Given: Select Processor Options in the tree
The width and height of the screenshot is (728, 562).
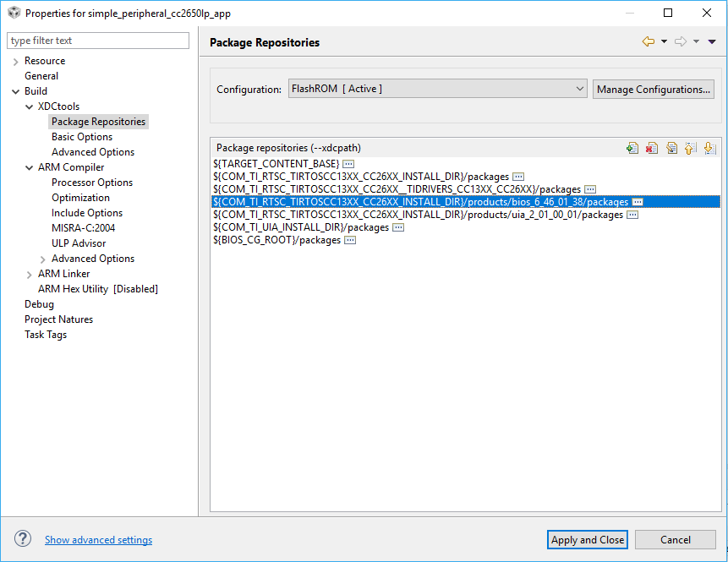Looking at the screenshot, I should [x=92, y=183].
